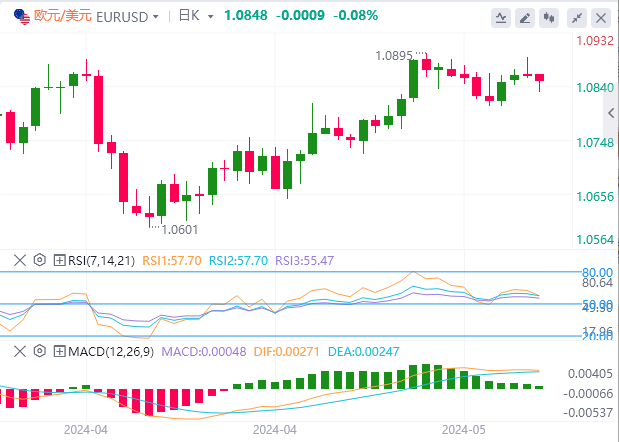Click the 1.0895 high price label
The image size is (619, 442).
394,56
